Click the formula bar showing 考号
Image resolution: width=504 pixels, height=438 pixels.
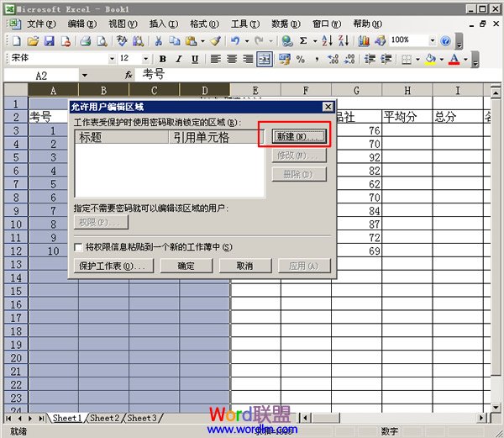(317, 75)
